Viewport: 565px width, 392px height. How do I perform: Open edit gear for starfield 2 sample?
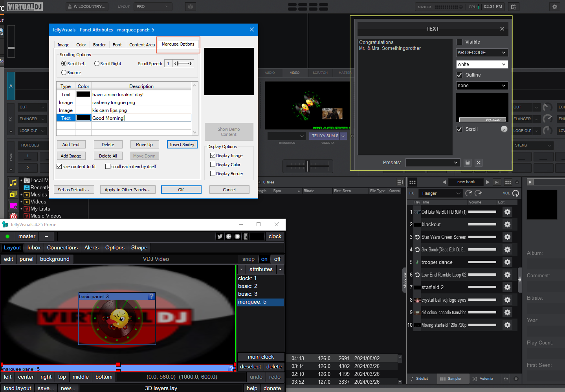click(x=507, y=288)
